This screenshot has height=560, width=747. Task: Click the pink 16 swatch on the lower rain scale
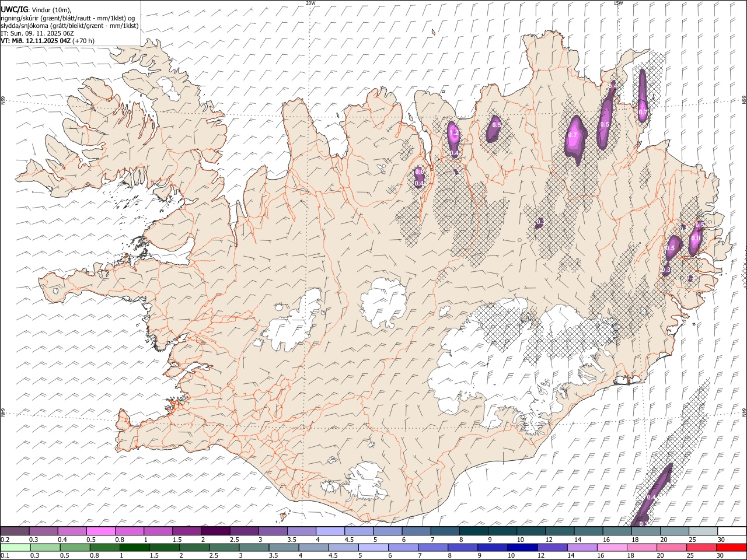[611, 547]
